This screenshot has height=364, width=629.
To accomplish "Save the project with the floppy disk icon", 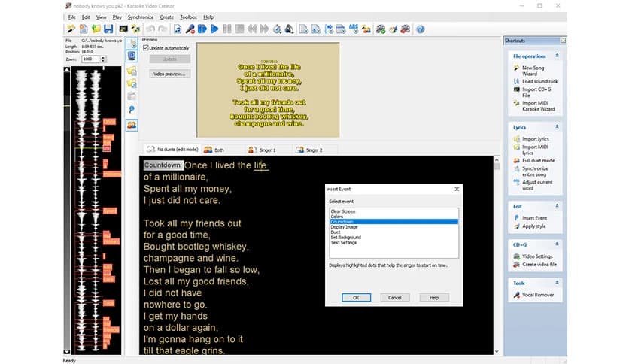I will pos(108,29).
